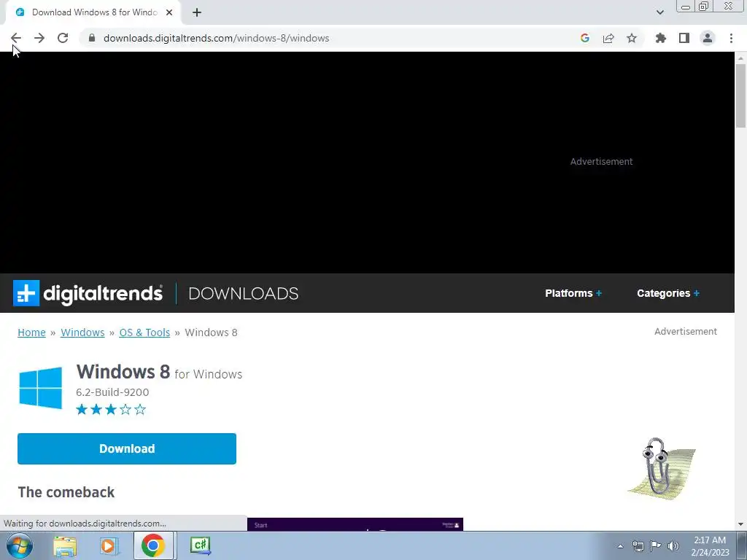Click the Clippy paperclip assistant
This screenshot has height=560, width=747.
pos(661,467)
